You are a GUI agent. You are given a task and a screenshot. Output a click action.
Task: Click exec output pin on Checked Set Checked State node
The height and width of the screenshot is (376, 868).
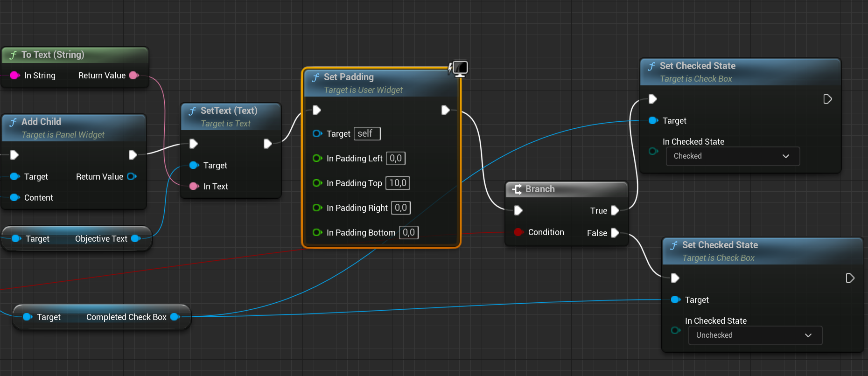tap(827, 99)
